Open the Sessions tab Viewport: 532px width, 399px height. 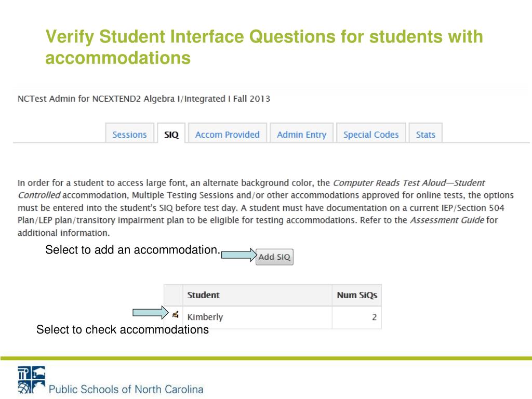(129, 134)
